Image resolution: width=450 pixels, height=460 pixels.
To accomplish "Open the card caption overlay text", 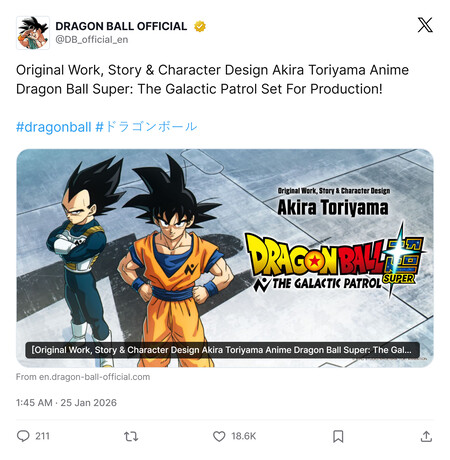I will pos(222,350).
